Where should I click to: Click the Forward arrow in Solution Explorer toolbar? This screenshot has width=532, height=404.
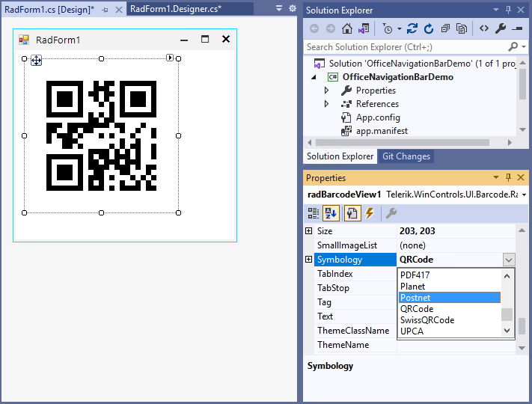(331, 29)
